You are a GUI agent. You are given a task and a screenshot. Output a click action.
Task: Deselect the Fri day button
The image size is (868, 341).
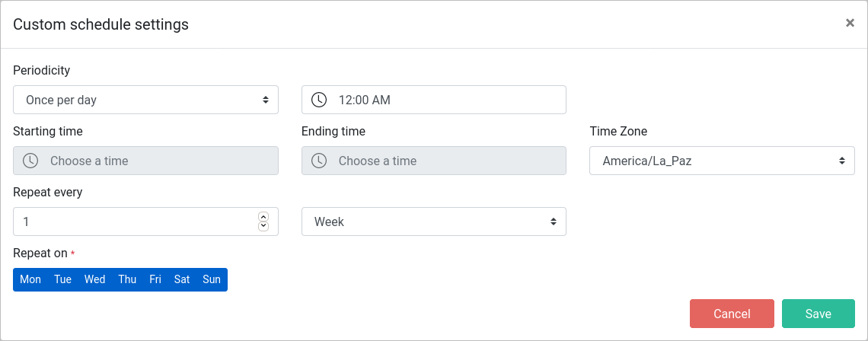pyautogui.click(x=155, y=279)
